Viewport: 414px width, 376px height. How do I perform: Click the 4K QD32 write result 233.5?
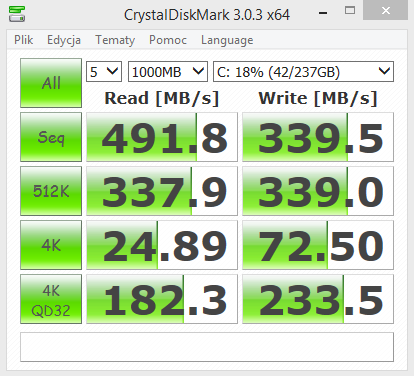click(318, 299)
